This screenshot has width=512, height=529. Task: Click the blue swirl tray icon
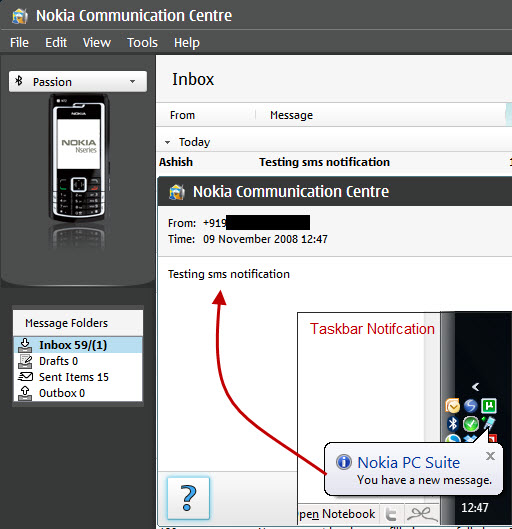pyautogui.click(x=471, y=406)
